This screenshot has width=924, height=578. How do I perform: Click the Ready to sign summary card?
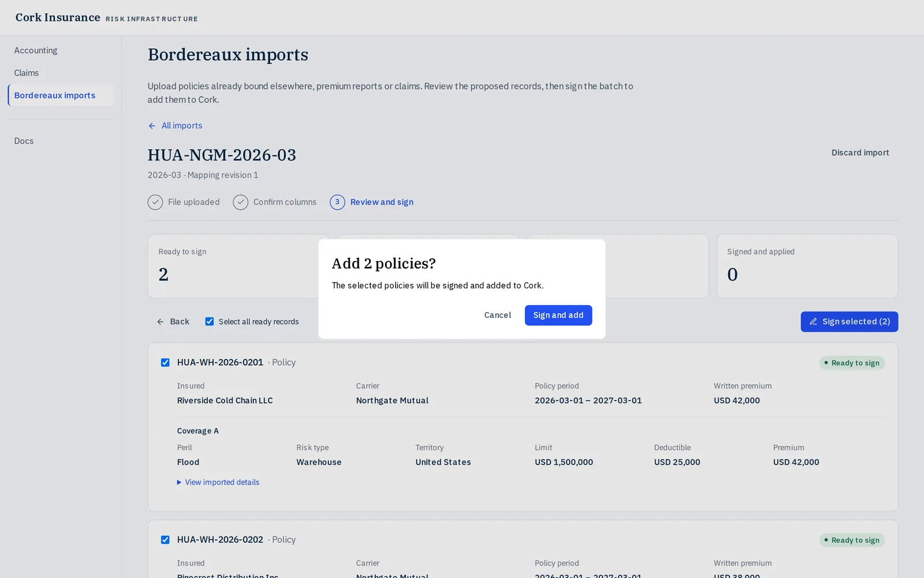(x=238, y=266)
